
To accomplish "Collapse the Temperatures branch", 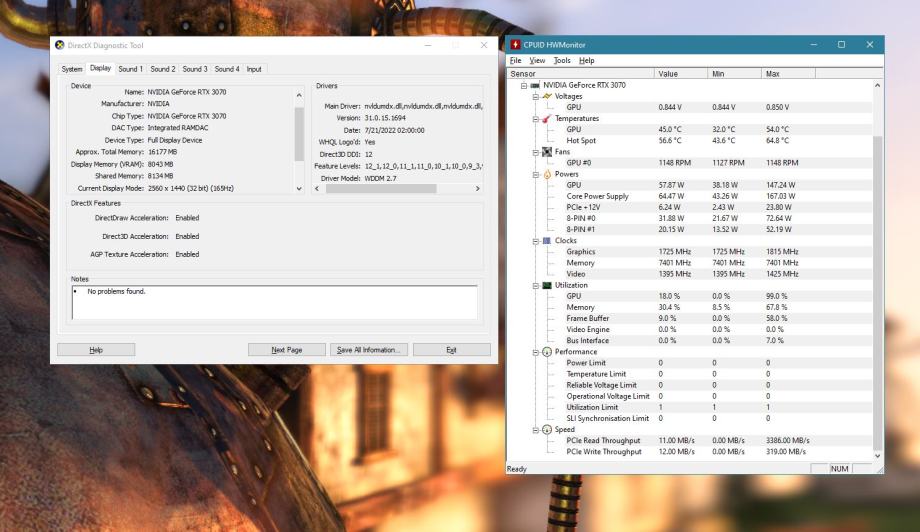I will coord(536,119).
